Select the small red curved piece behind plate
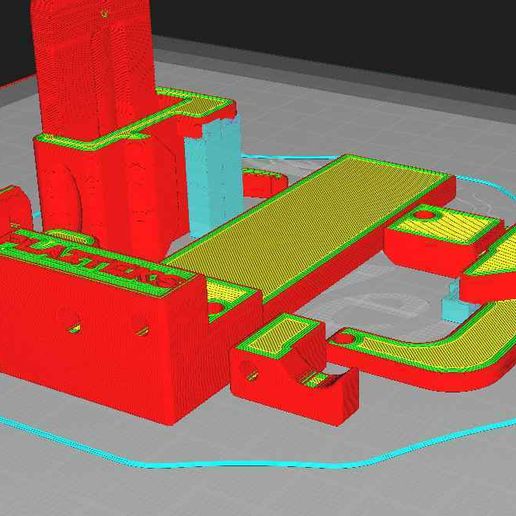This screenshot has height=516, width=516. pos(265,182)
